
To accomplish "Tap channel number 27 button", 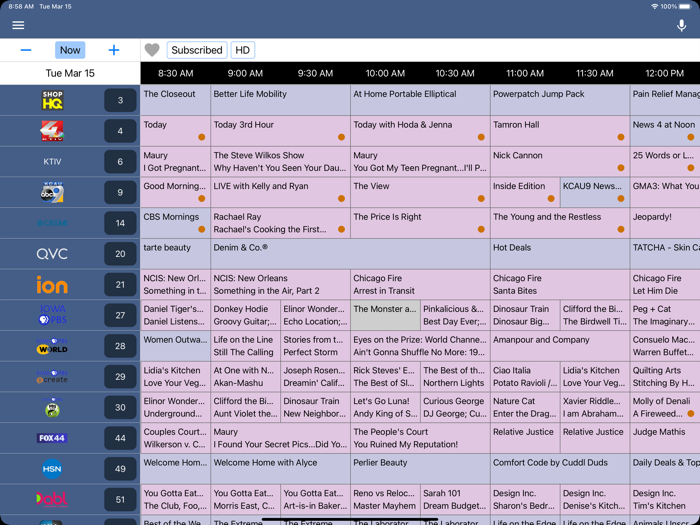I will coord(120,315).
